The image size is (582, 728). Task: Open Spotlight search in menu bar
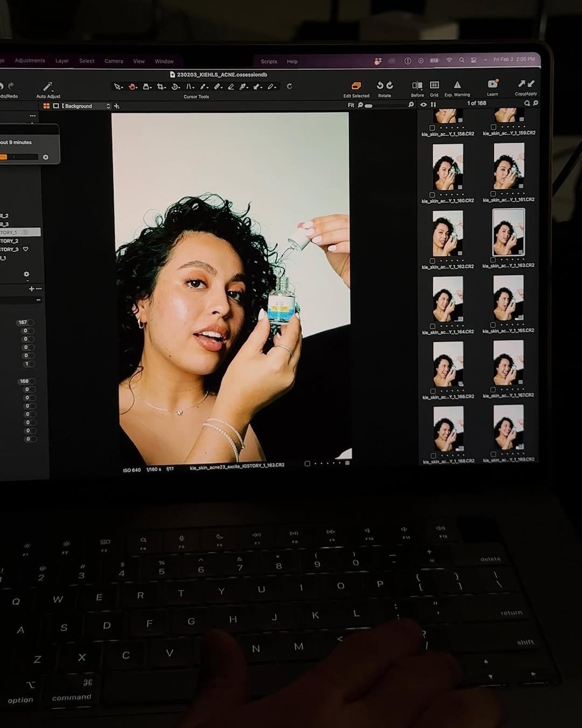click(461, 60)
